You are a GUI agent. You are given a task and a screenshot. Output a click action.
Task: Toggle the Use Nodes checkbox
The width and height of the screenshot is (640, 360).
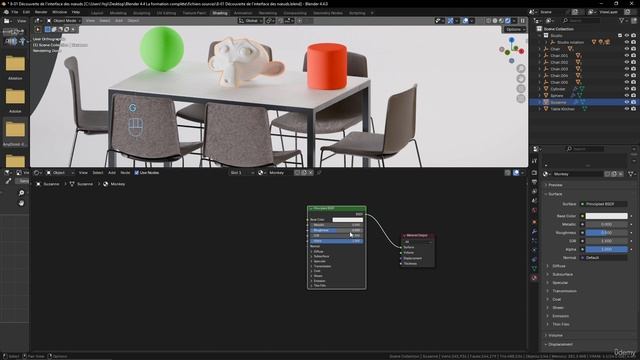point(137,173)
